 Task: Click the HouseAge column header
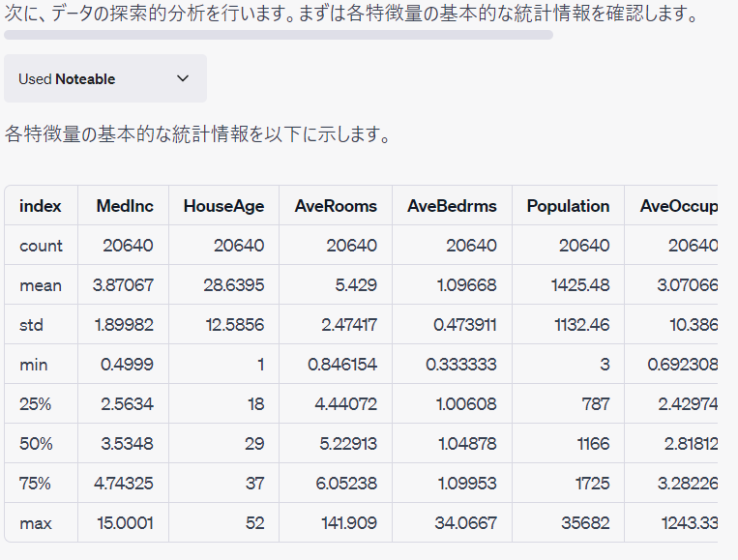tap(223, 206)
